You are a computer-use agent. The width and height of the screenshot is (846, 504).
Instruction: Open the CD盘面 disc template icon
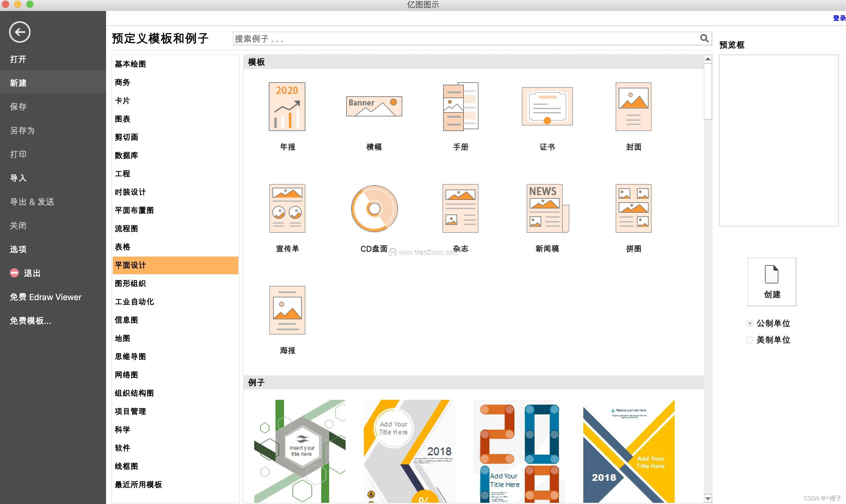pyautogui.click(x=374, y=208)
